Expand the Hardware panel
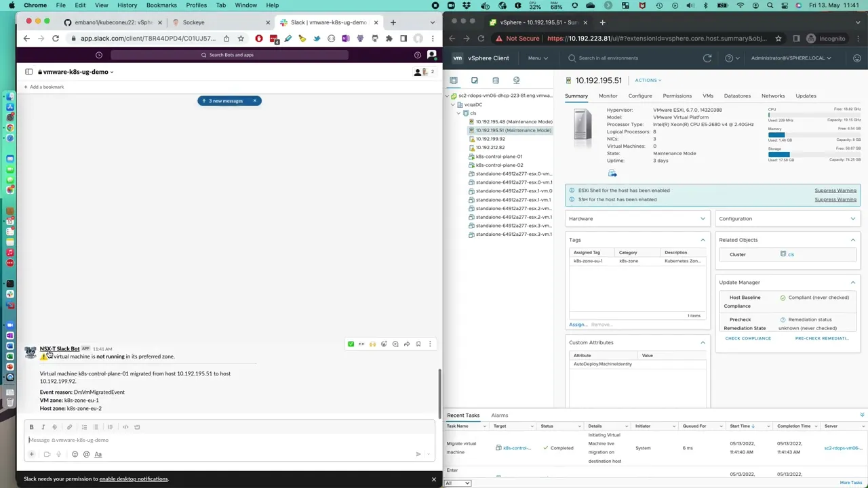The width and height of the screenshot is (868, 488). (703, 219)
